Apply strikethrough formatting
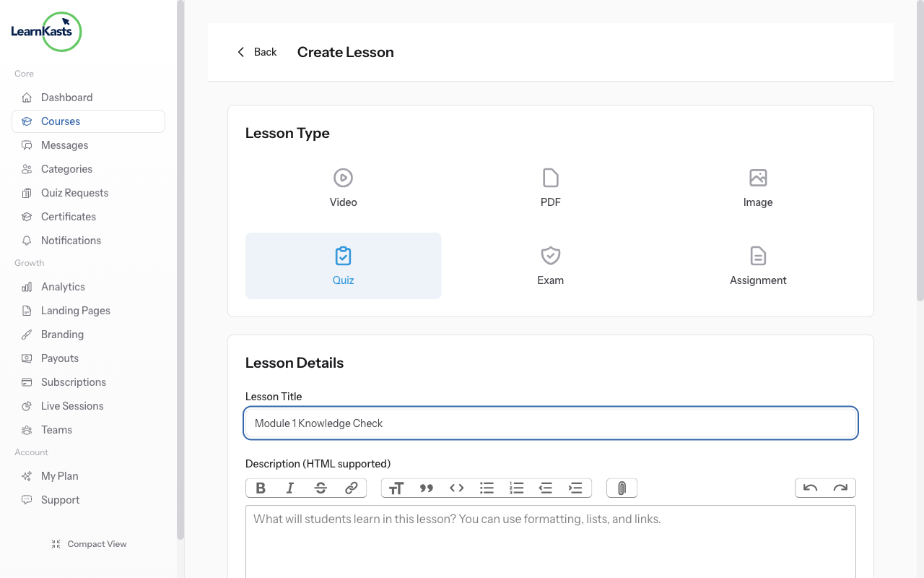Image resolution: width=924 pixels, height=578 pixels. 321,488
